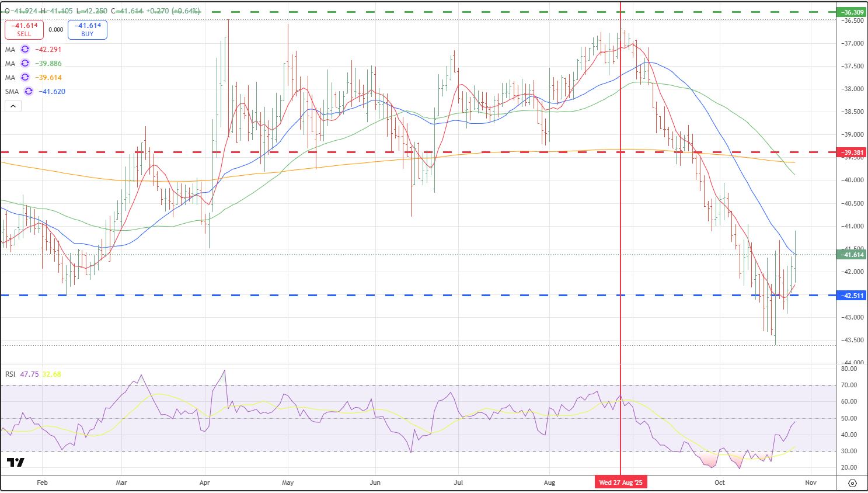Click the spread value 0.000
Screen dimensions: 868x493
tap(56, 30)
